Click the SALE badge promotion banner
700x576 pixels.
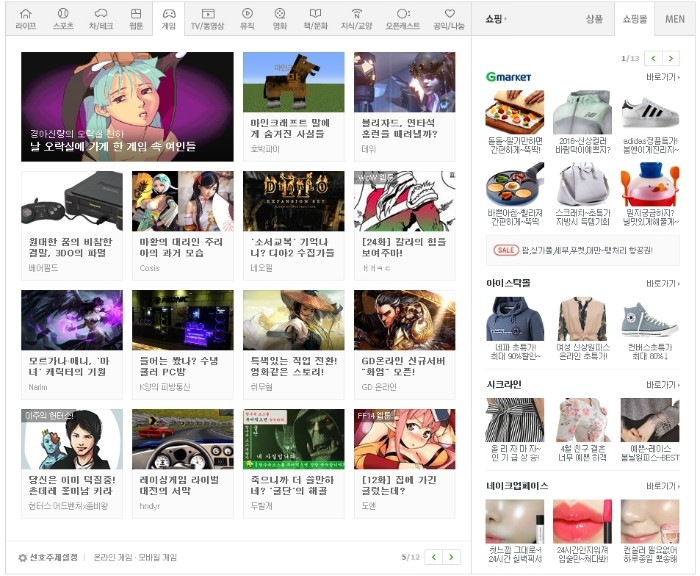coord(583,250)
